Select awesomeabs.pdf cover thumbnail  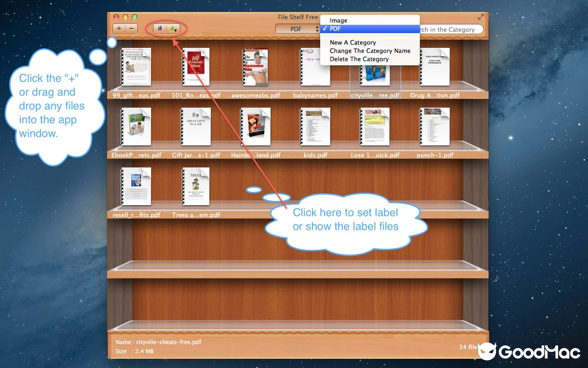255,67
